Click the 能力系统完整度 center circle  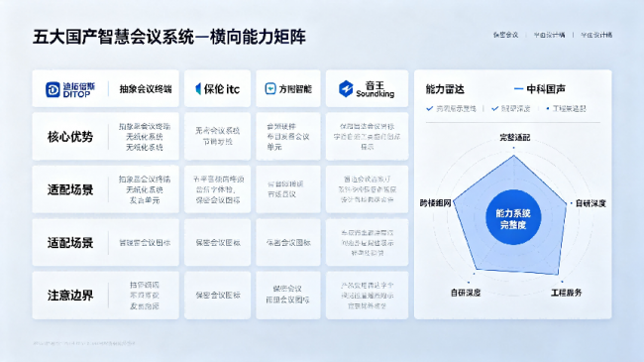[x=513, y=217]
